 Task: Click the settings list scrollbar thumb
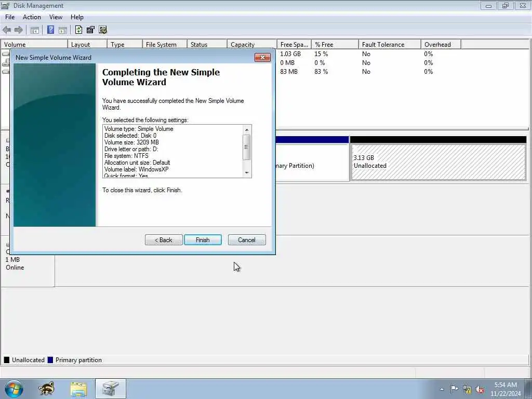click(247, 147)
